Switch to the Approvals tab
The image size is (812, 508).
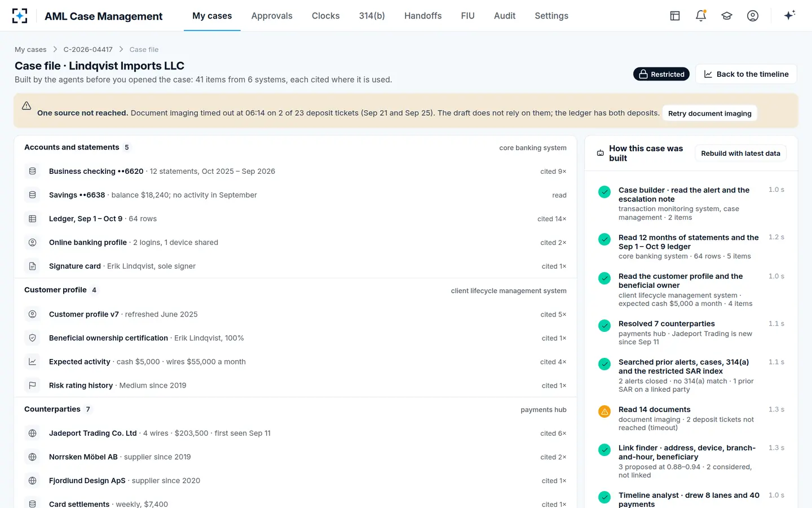point(272,16)
